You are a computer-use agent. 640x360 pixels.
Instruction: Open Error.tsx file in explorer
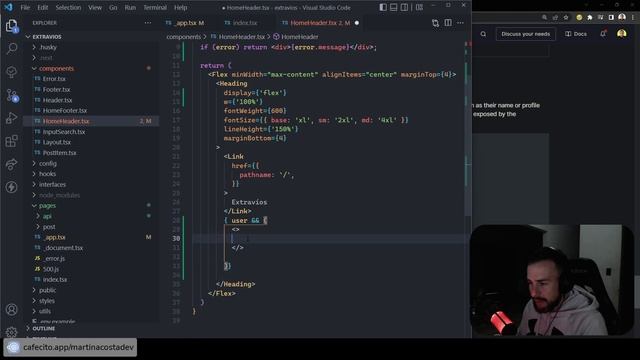pos(54,79)
